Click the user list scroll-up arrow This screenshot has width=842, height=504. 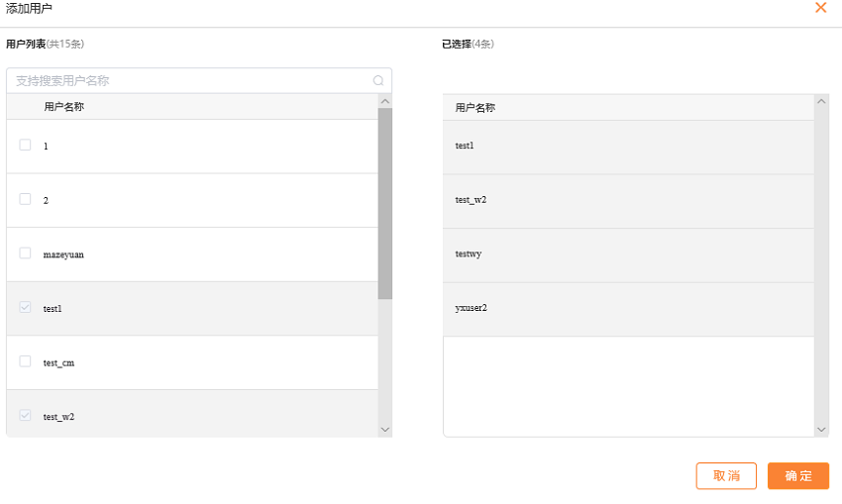(385, 101)
